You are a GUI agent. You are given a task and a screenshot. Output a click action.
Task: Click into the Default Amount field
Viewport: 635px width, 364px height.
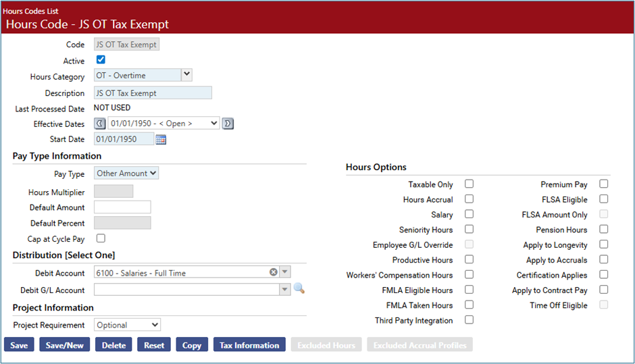[122, 207]
